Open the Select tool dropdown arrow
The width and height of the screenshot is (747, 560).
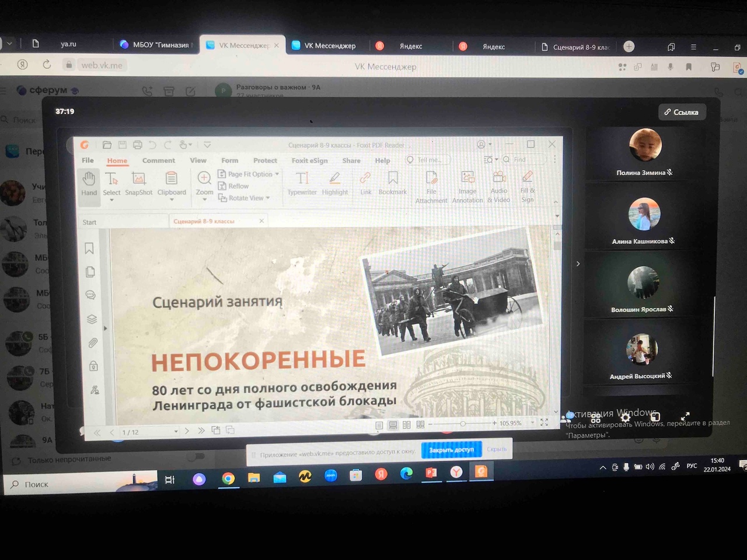tap(111, 201)
